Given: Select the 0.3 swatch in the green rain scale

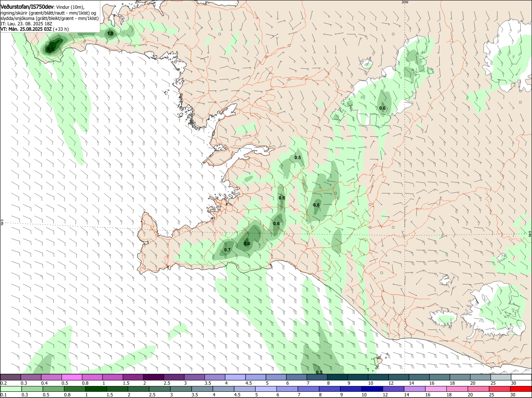Looking at the screenshot, I should pyautogui.click(x=31, y=389).
